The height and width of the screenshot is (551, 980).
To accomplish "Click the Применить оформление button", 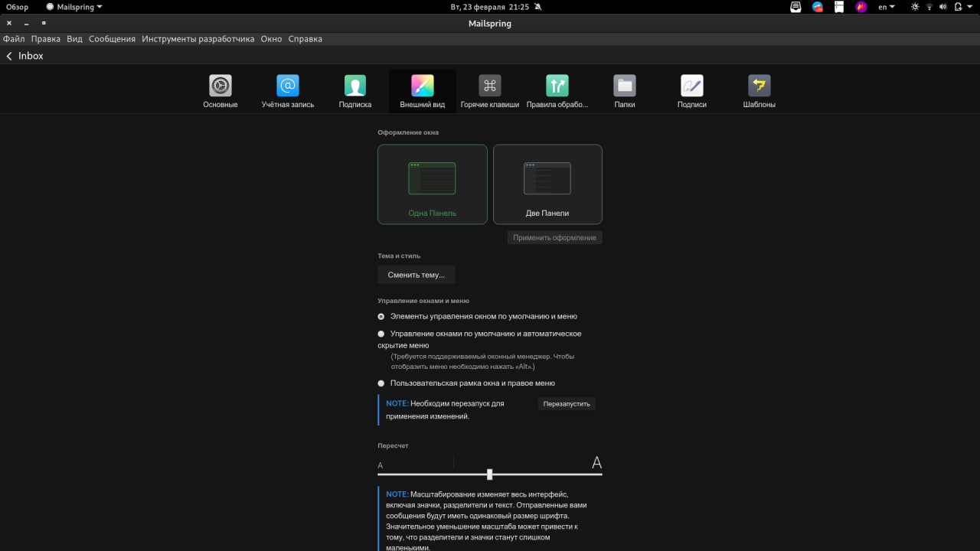I will [554, 238].
